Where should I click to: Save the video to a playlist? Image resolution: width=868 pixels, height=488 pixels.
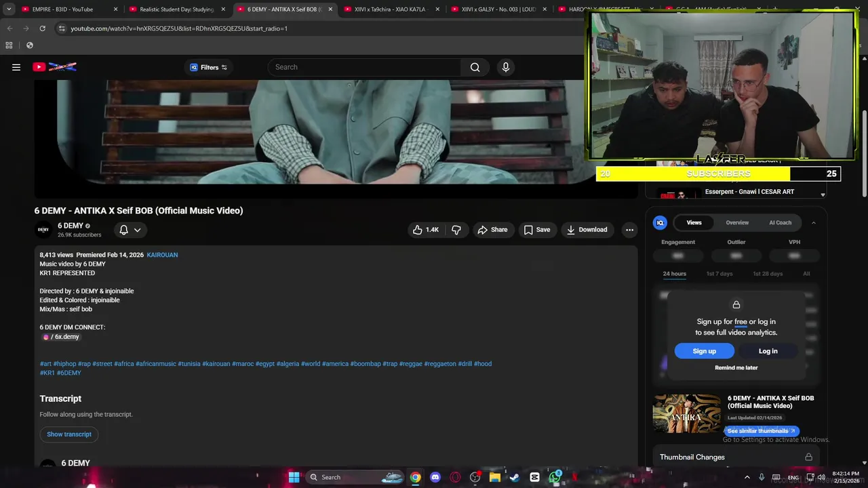coord(537,230)
